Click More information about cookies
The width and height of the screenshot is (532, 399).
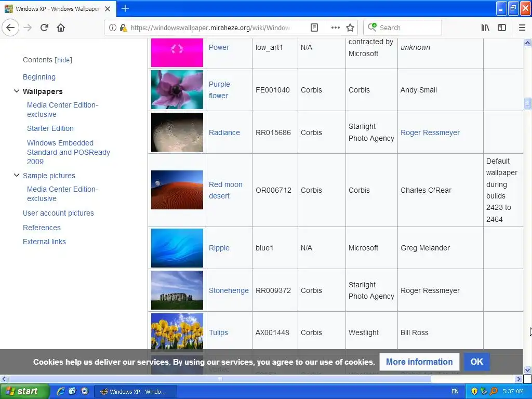pos(419,362)
